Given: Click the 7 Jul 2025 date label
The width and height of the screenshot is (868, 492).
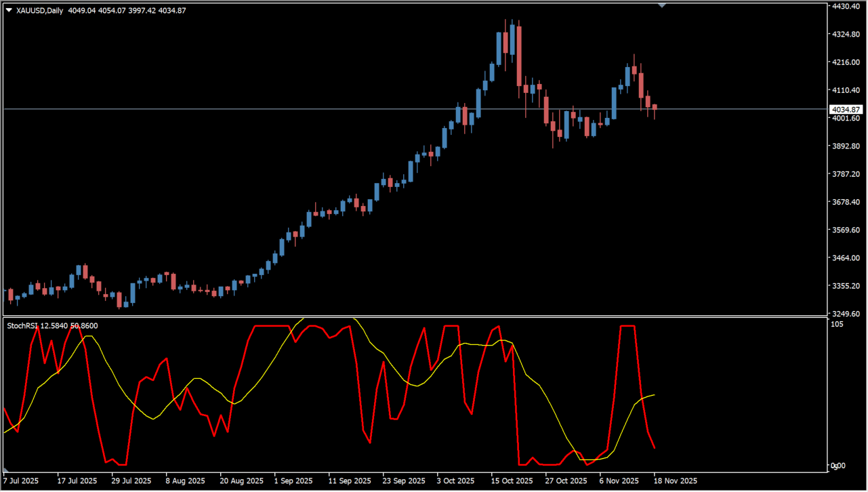Looking at the screenshot, I should pyautogui.click(x=21, y=480).
